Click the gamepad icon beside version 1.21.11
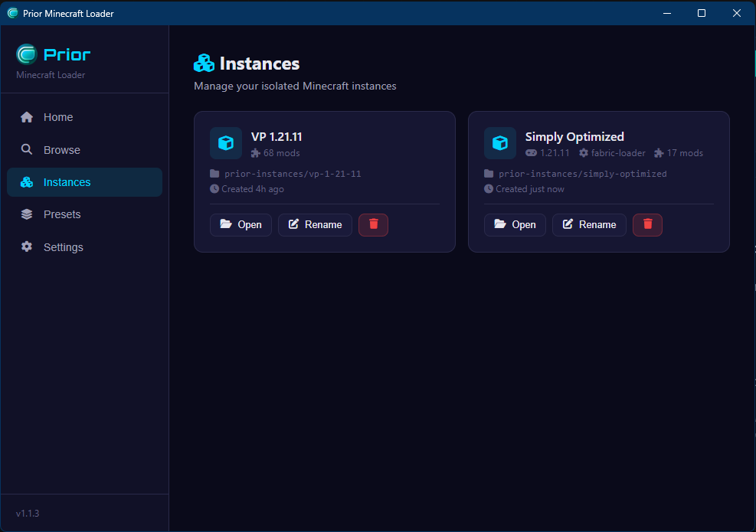Screen dimensions: 756x532 tap(531, 153)
